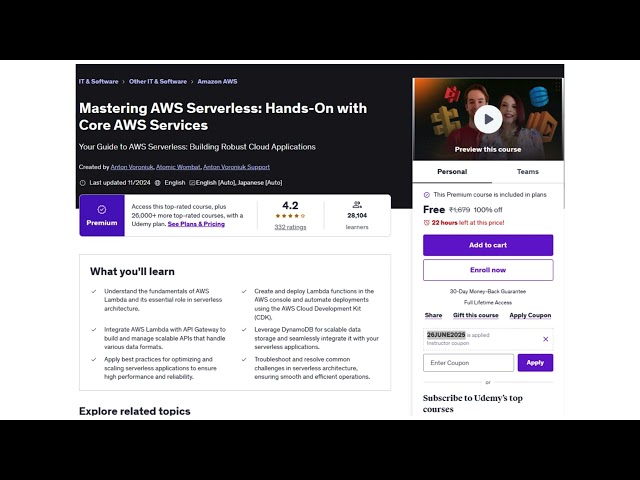640x480 pixels.
Task: Click checkmark beside 'Integrate AWS Lambda with API Gateway'
Action: (x=94, y=329)
